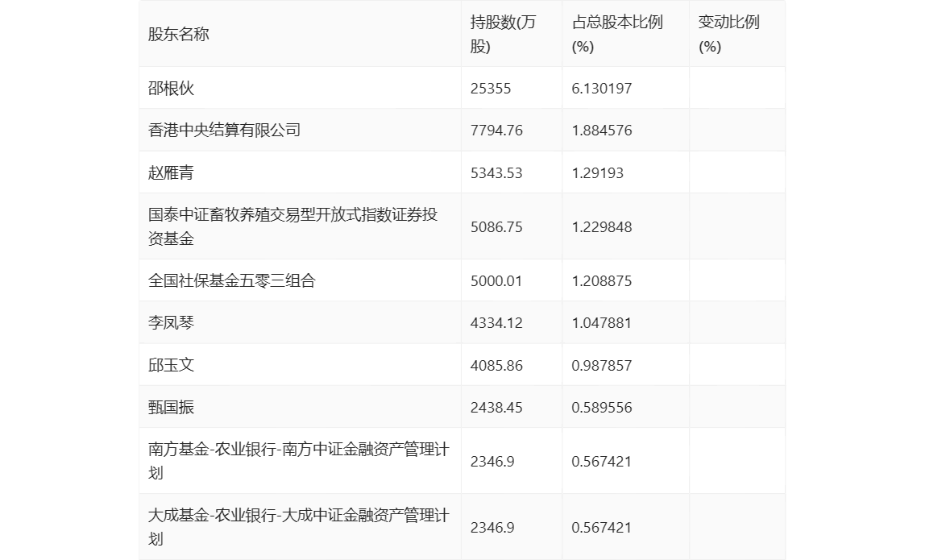Select the value 5000.01
This screenshot has width=925, height=560.
click(x=496, y=281)
